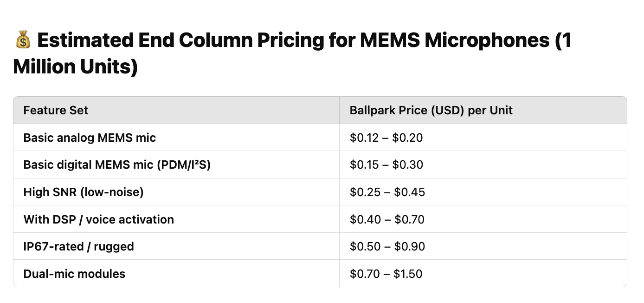The height and width of the screenshot is (303, 644).
Task: Select 'Basic digital MEMS mic (PDM/I²S)' row label
Action: click(117, 165)
